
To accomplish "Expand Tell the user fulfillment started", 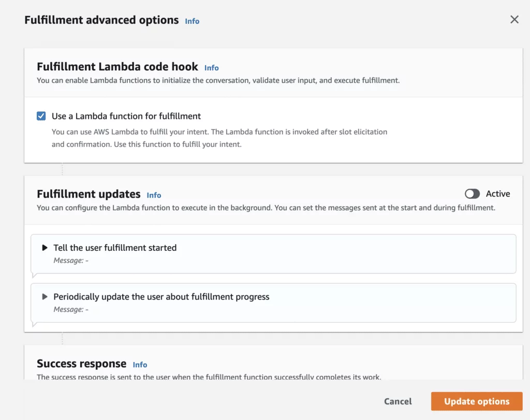I will point(45,248).
